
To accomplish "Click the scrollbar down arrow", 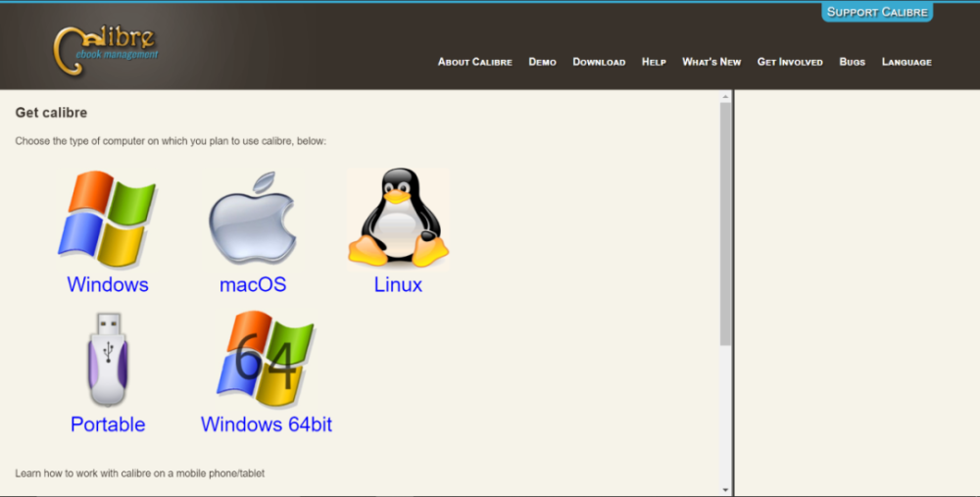I will (x=725, y=490).
